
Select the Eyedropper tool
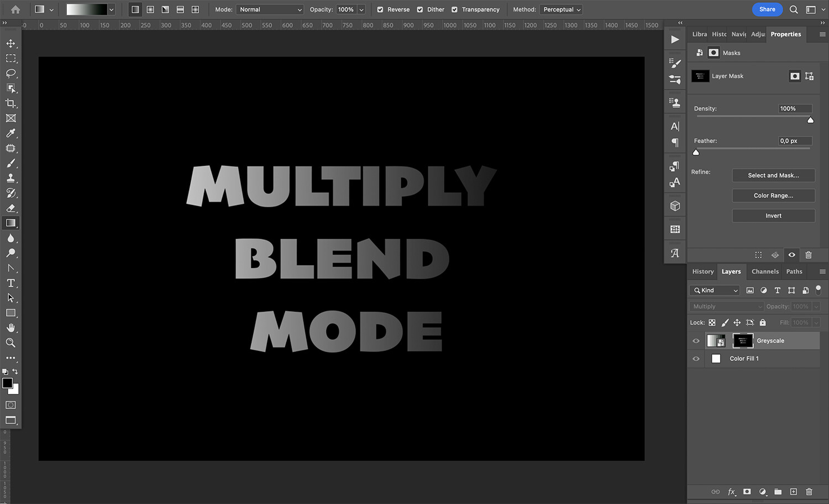(11, 133)
